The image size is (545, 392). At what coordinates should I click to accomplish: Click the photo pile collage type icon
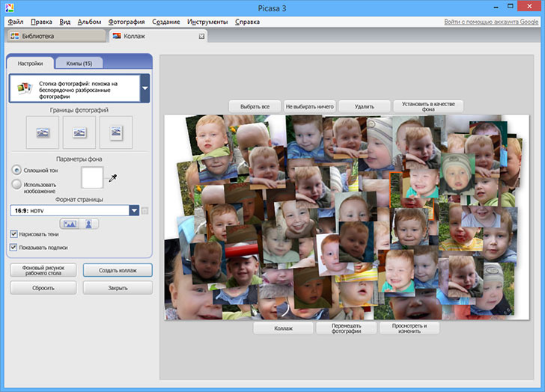point(24,88)
